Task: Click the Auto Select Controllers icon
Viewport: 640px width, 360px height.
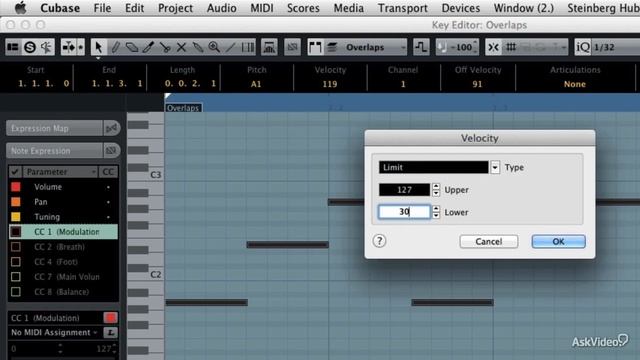Action: tap(269, 47)
